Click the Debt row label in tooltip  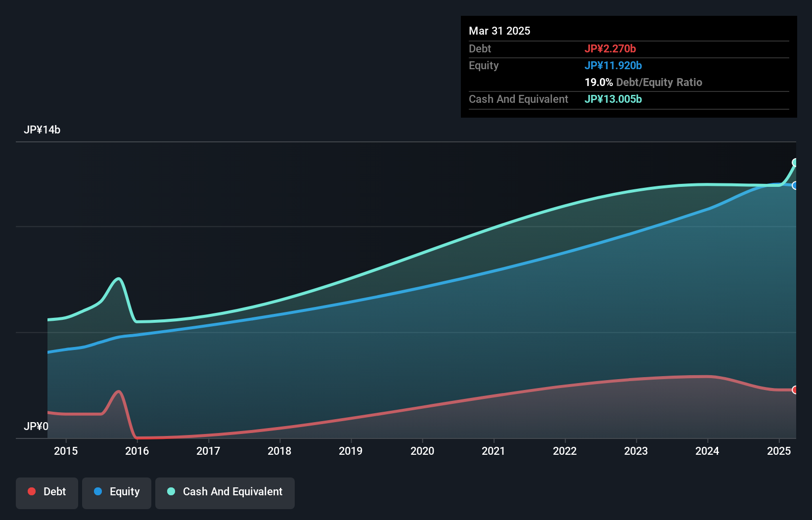[x=480, y=48]
